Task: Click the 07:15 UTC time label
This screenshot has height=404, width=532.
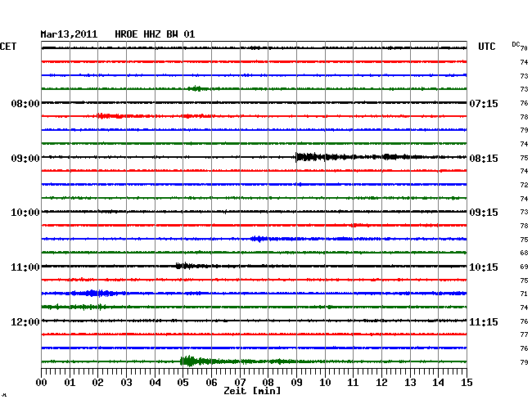Action: [484, 103]
